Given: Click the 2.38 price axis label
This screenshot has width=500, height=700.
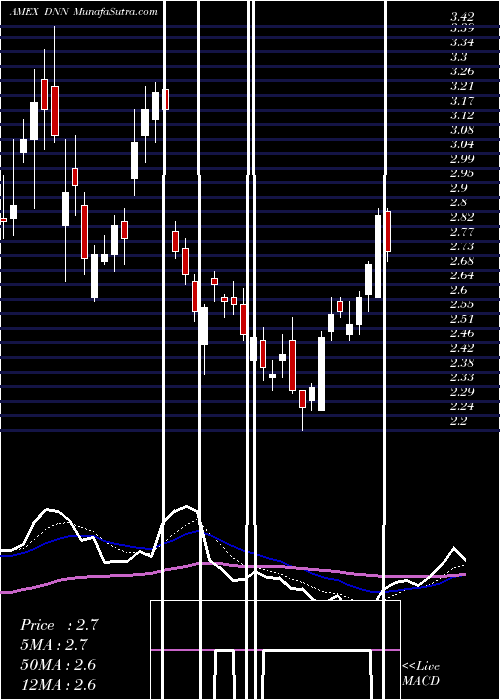Looking at the screenshot, I should tap(462, 362).
